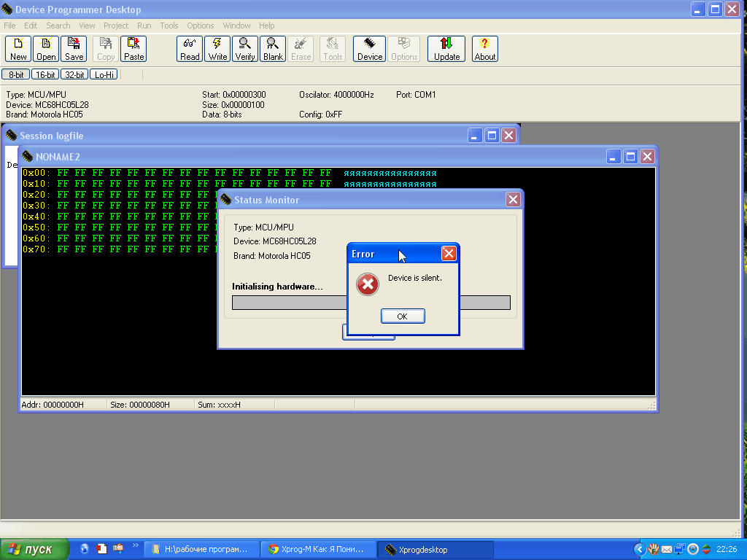Click 'Device: MC68HC05L28' in info panel

(x=47, y=105)
